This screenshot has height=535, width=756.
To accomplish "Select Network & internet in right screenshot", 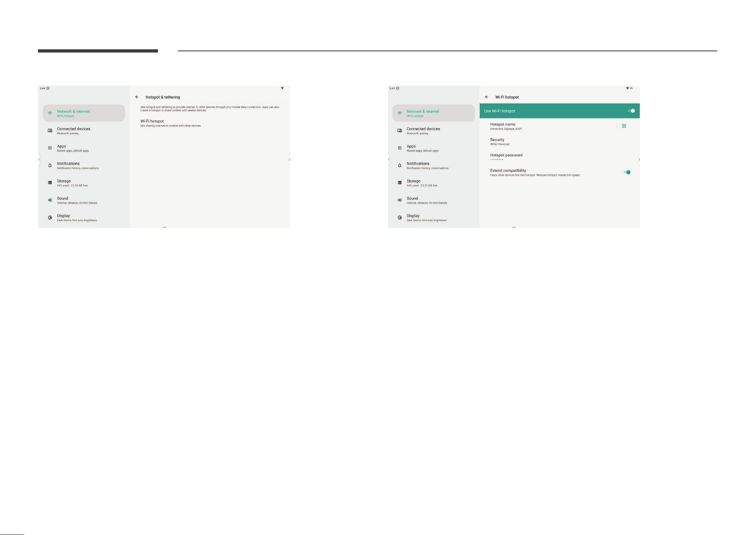I will pyautogui.click(x=434, y=113).
